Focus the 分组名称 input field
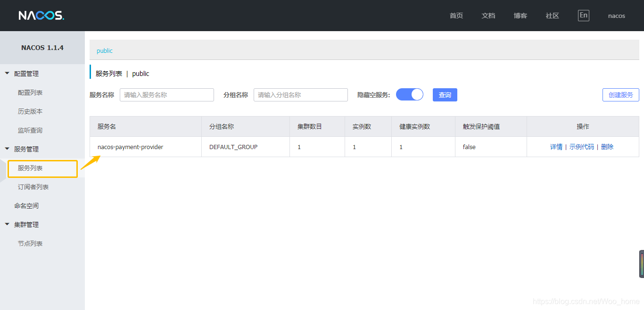 301,95
